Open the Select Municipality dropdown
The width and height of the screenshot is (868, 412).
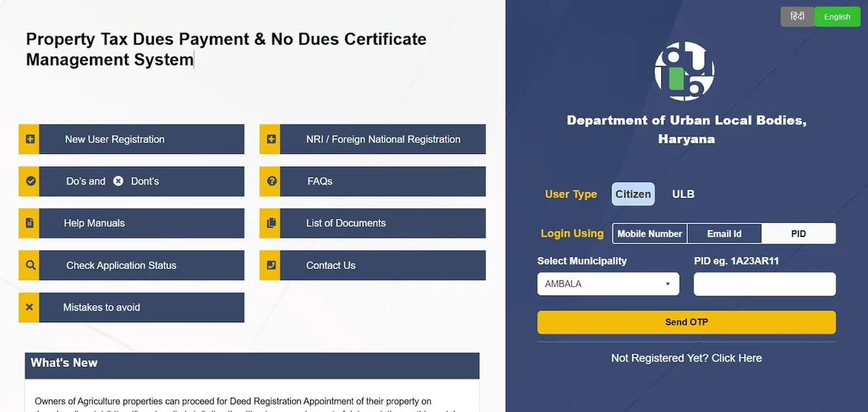click(x=608, y=284)
